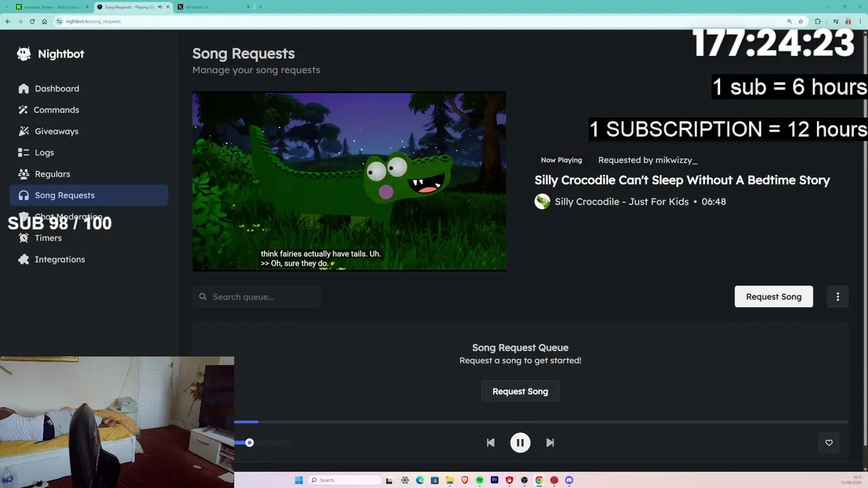Click the song progress bar

pyautogui.click(x=541, y=422)
